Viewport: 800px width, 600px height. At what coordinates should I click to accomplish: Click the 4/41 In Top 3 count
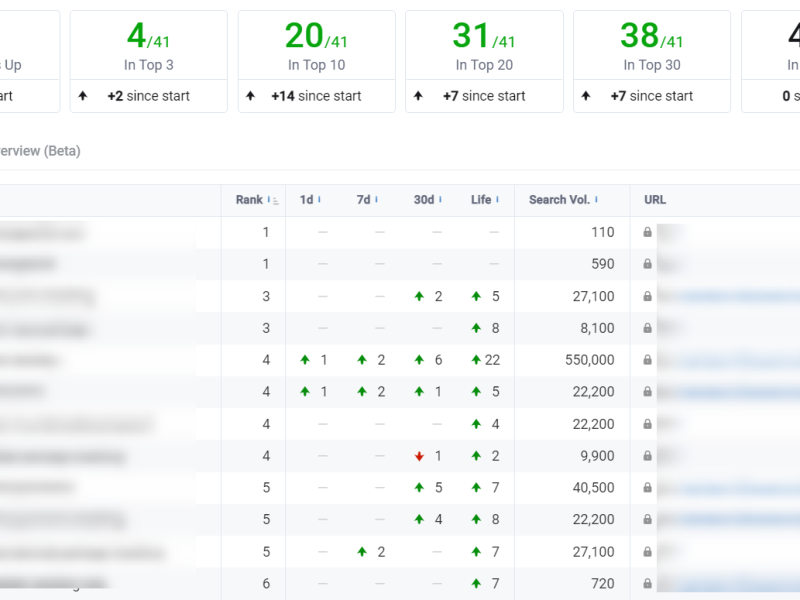click(x=148, y=37)
